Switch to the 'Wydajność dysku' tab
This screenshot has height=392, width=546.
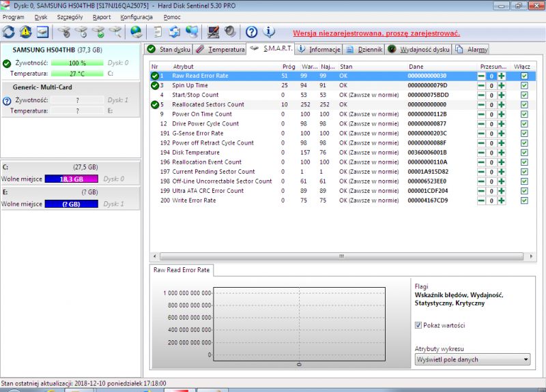(x=419, y=49)
